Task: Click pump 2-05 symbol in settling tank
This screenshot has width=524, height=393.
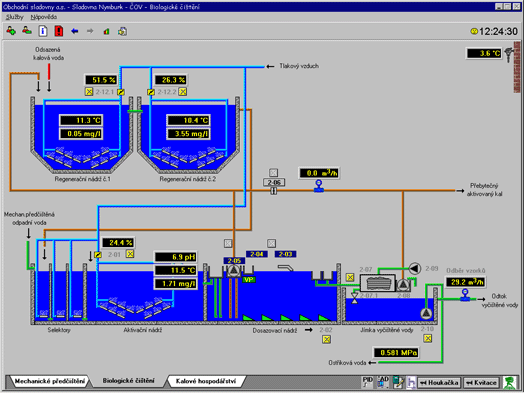Action: coord(234,270)
